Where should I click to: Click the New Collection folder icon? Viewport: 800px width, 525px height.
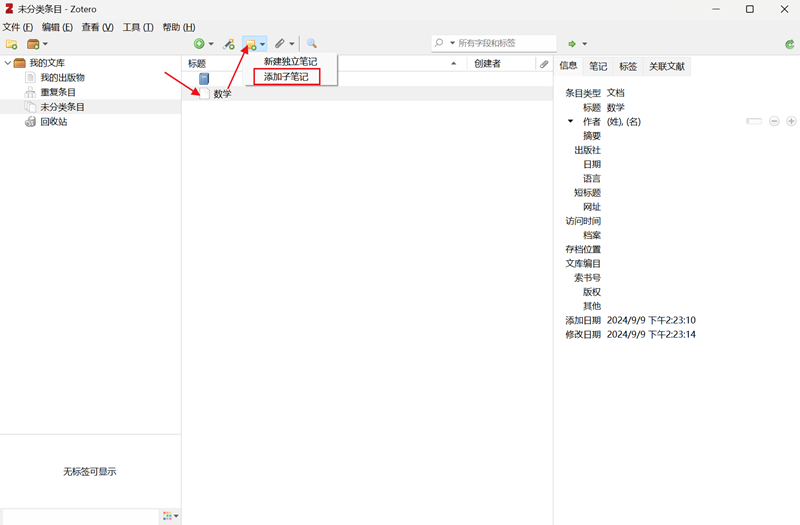coord(11,44)
